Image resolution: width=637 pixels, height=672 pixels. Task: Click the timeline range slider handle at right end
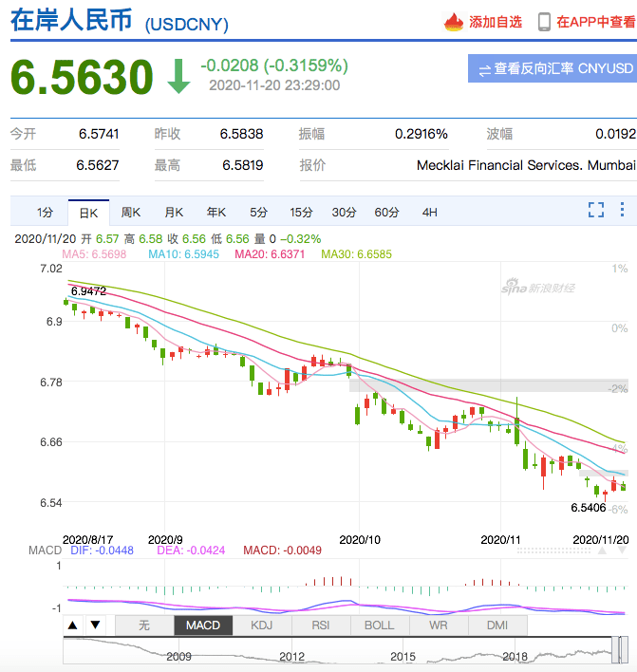tap(625, 650)
